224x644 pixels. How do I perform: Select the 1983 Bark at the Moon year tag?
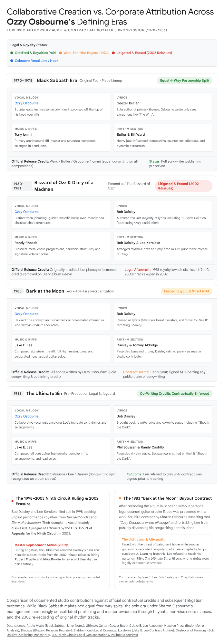point(18,291)
